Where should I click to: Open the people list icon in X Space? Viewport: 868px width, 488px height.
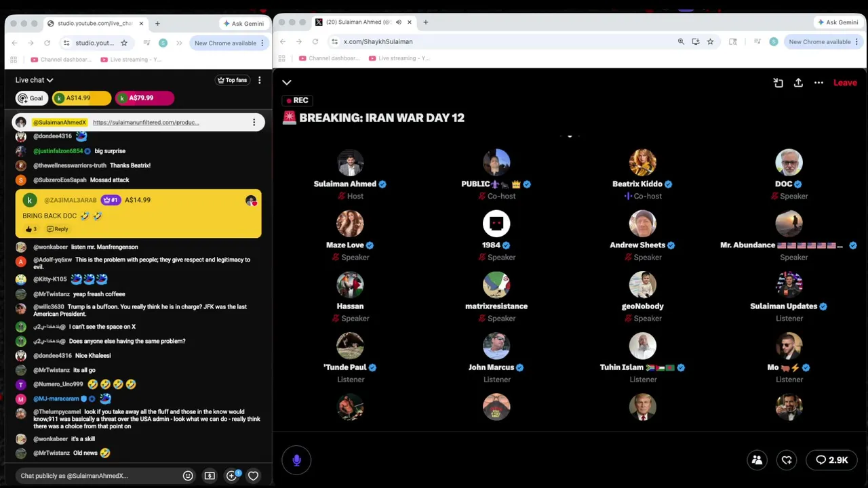point(757,460)
